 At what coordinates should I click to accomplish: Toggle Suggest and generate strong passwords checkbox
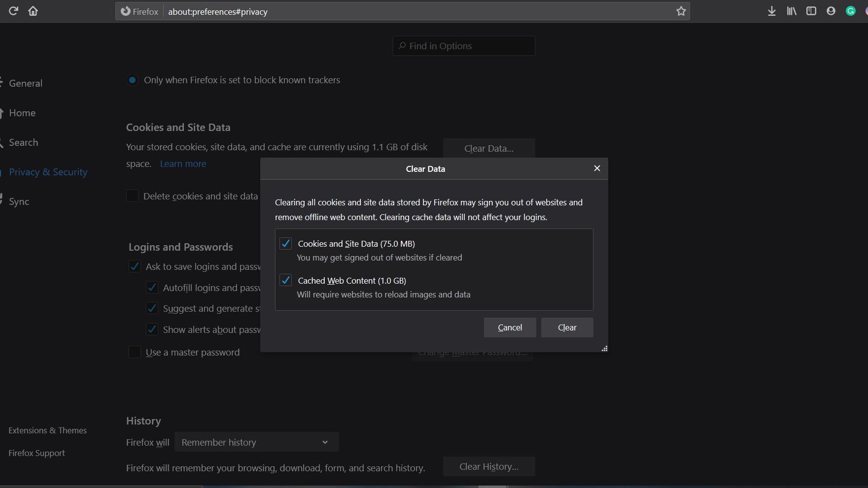tap(152, 308)
